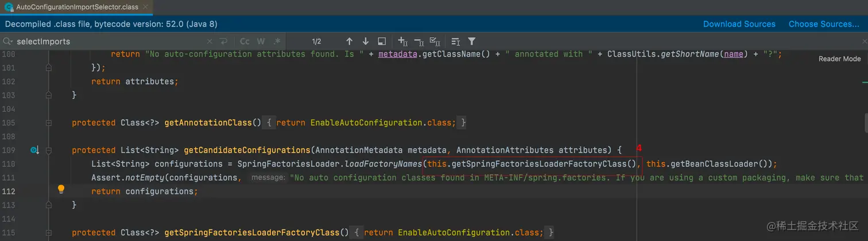The image size is (868, 241).
Task: Toggle Words (W) search option
Action: point(261,41)
